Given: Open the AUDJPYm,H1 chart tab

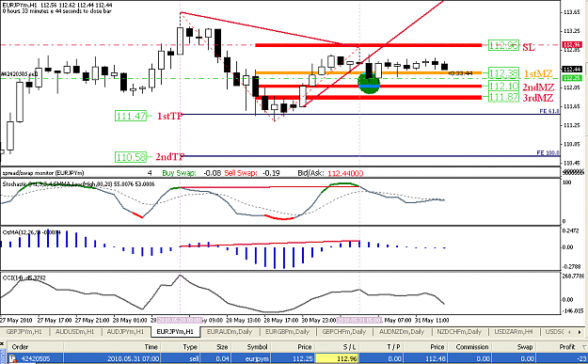Looking at the screenshot, I should pyautogui.click(x=125, y=332).
